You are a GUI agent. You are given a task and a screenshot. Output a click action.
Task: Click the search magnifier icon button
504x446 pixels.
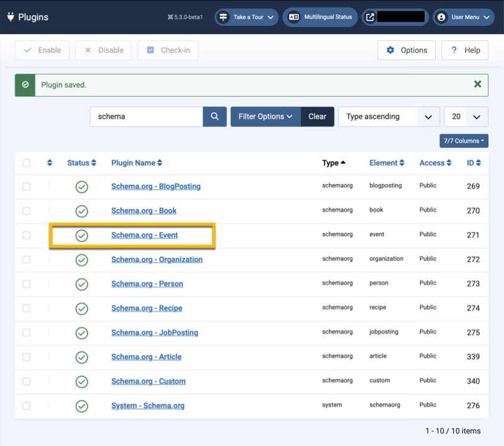point(215,117)
